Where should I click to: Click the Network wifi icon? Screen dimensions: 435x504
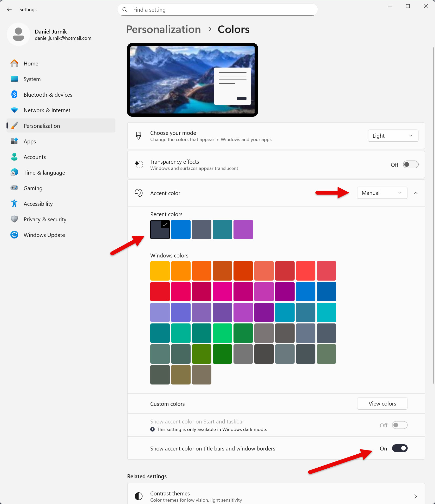tap(14, 110)
